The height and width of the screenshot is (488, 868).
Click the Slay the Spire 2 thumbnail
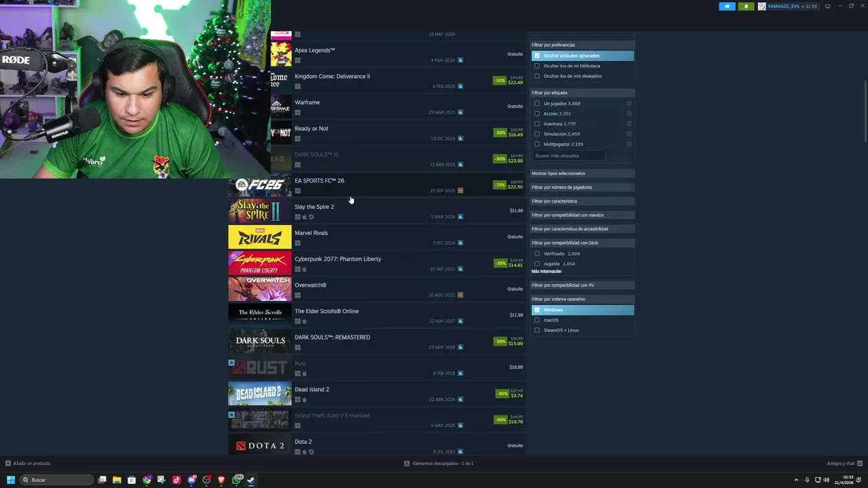pos(260,211)
